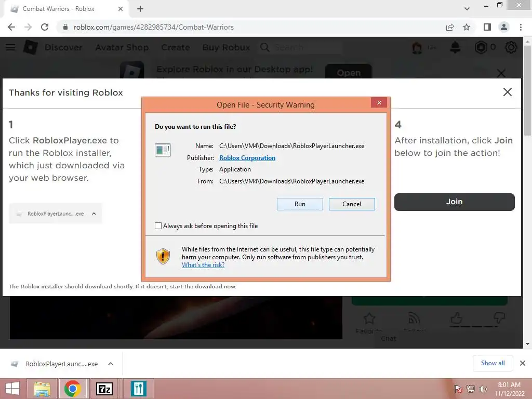532x399 pixels.
Task: Click the Follow feed icon
Action: 414,318
